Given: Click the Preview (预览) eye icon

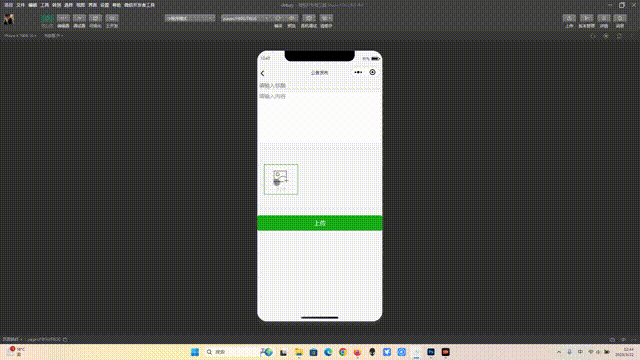Looking at the screenshot, I should 291,18.
